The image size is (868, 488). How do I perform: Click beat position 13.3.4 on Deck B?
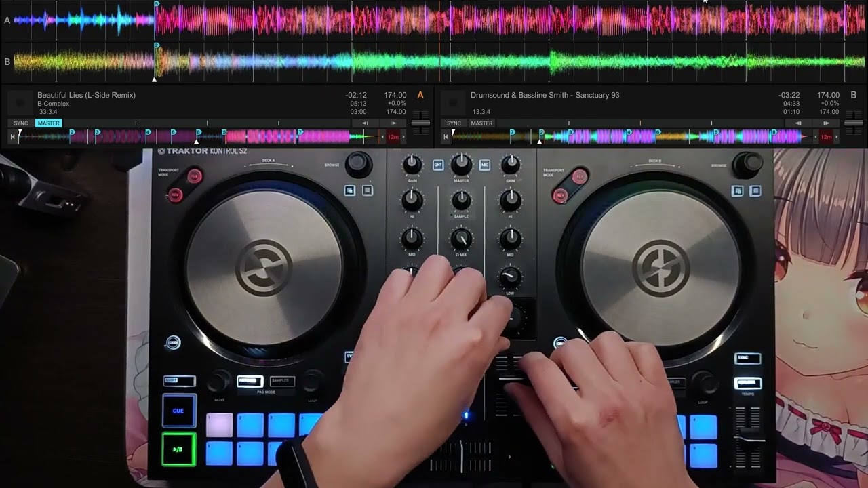[x=481, y=112]
